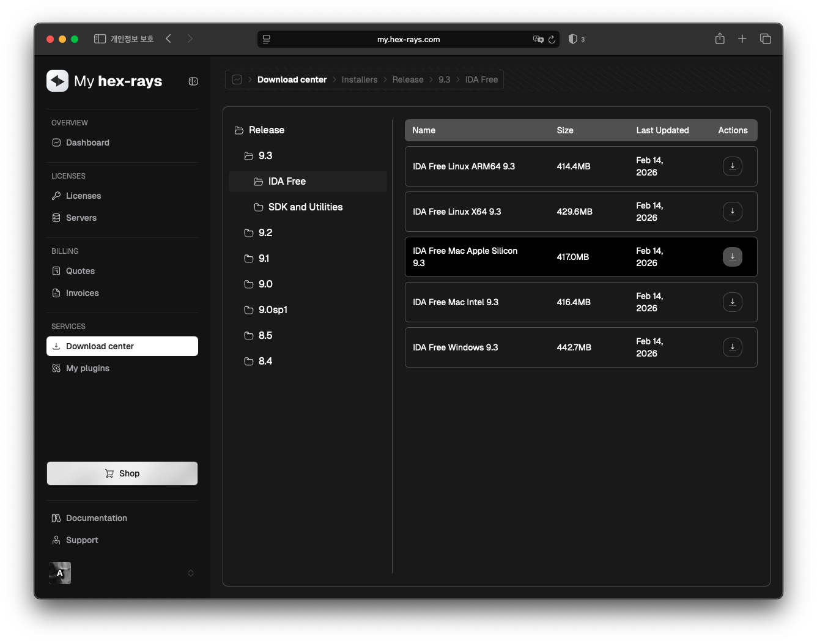Open Licenses in the sidebar

83,196
